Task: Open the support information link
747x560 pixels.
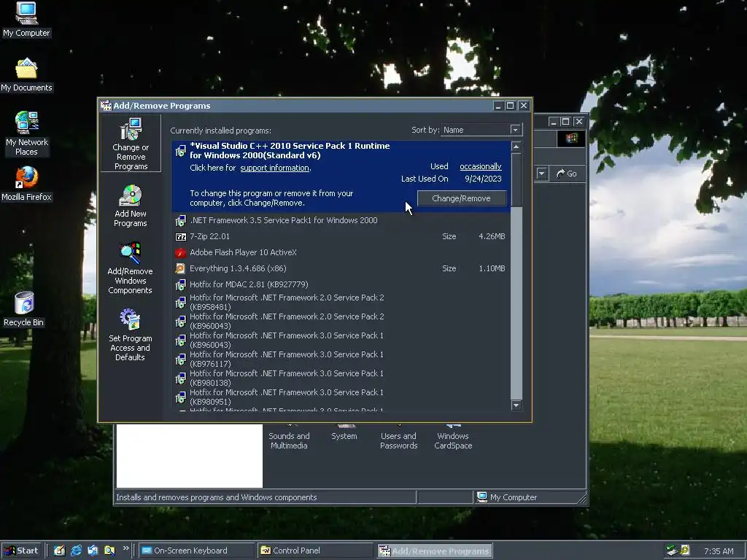Action: click(275, 168)
